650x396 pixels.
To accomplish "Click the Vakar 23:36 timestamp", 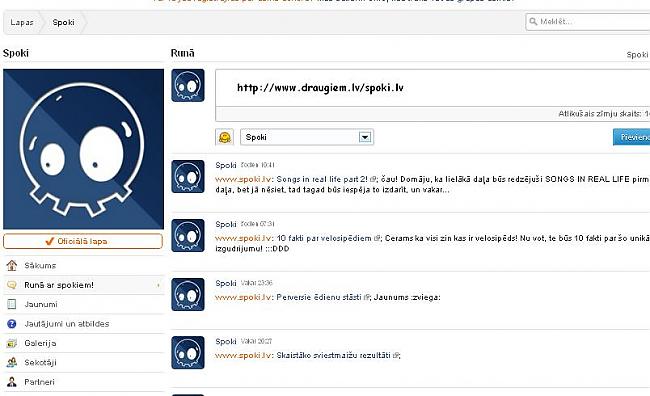I will coord(257,283).
